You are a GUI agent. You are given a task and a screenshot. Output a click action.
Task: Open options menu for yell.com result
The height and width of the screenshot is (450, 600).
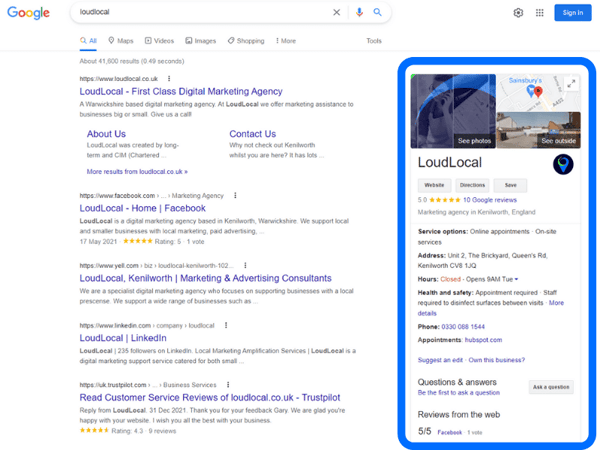(245, 266)
